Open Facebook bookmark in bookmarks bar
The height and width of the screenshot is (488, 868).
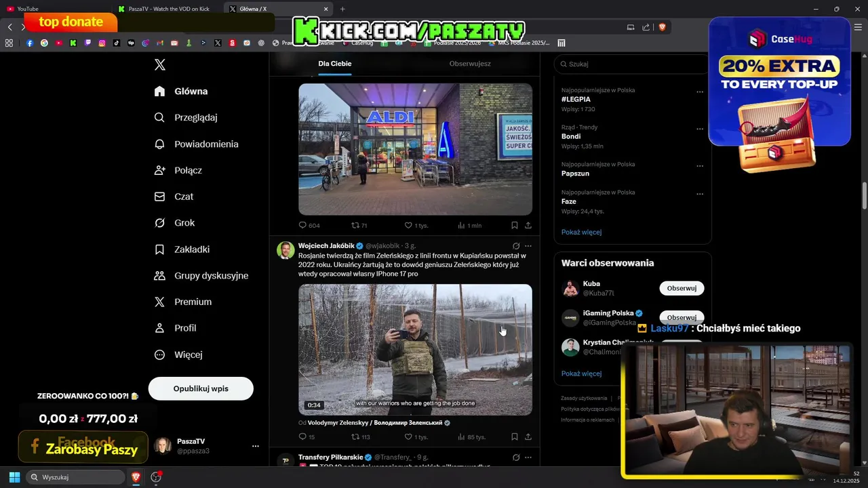30,43
